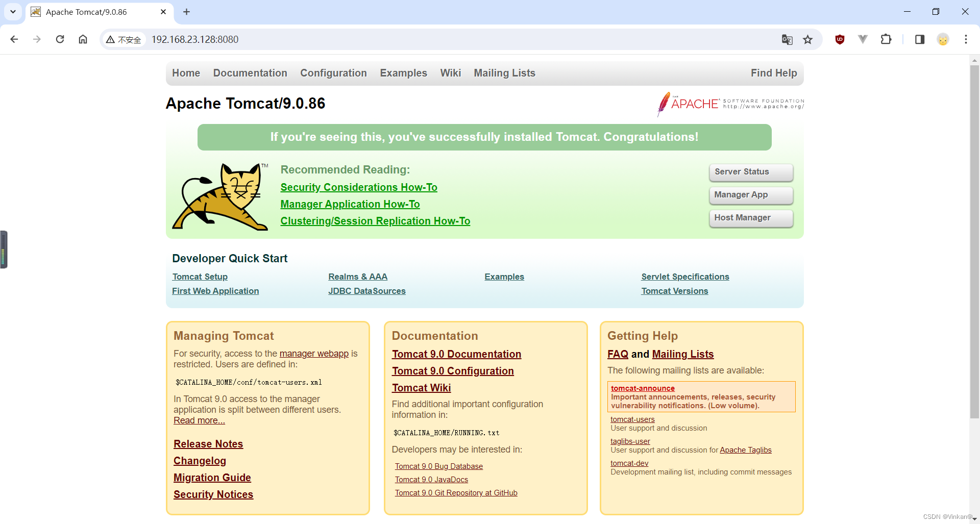Open a new browser tab
Screen dimensions: 980x524
[x=186, y=12]
